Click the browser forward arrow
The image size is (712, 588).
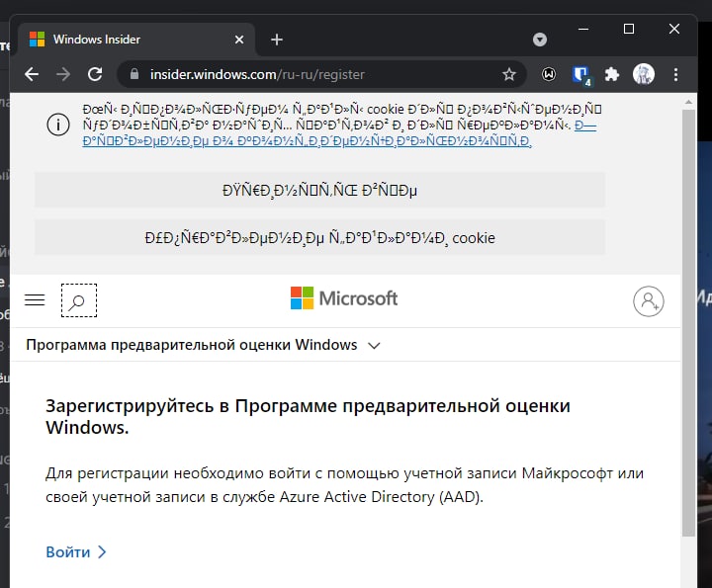tap(63, 74)
